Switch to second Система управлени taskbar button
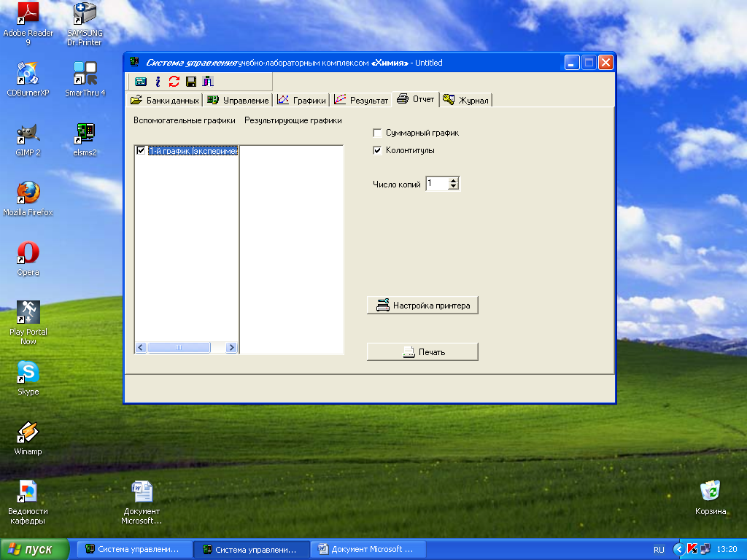 pyautogui.click(x=252, y=549)
